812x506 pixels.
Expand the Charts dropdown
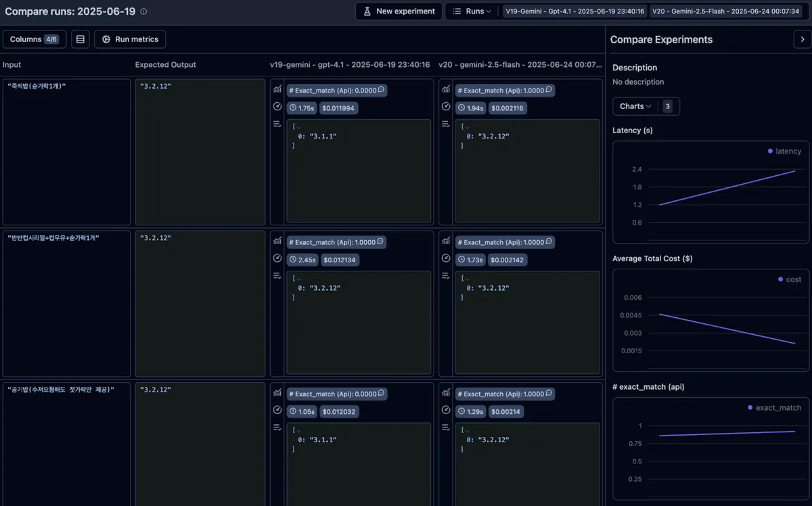coord(635,106)
